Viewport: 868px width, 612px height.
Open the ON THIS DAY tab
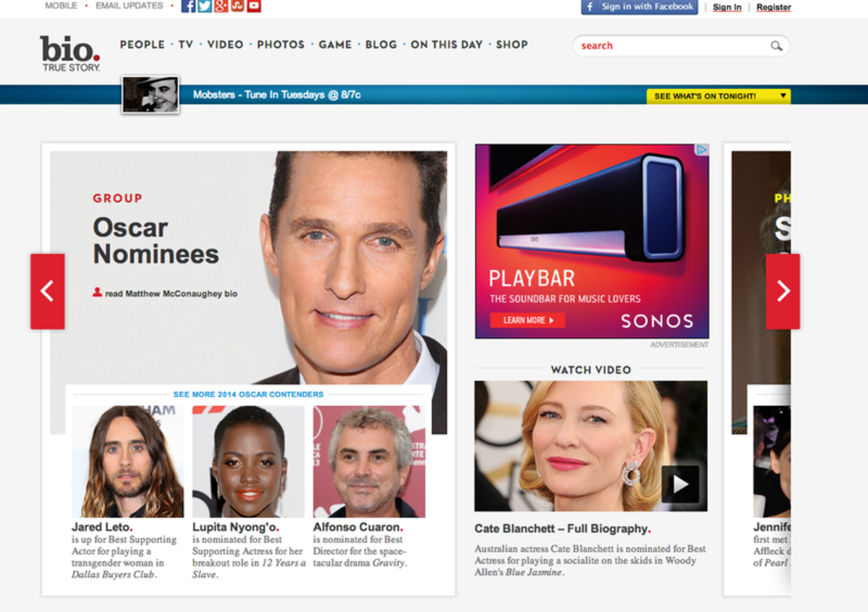tap(446, 44)
